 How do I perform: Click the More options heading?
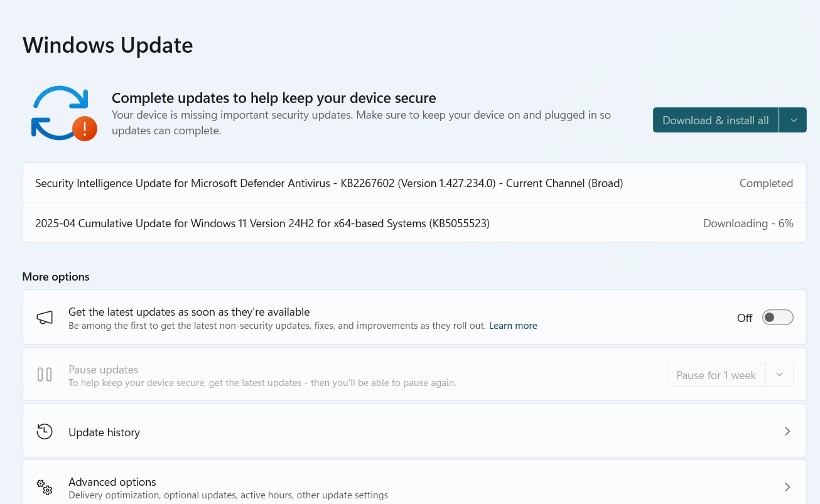pyautogui.click(x=56, y=277)
